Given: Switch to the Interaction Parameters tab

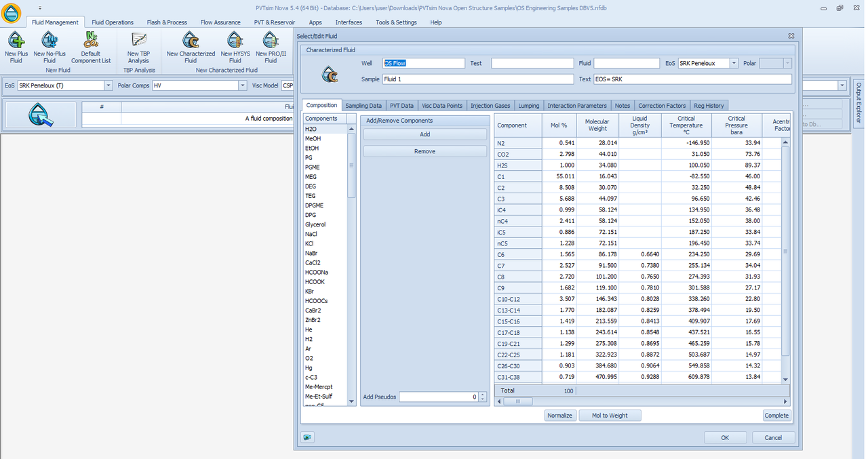Looking at the screenshot, I should click(577, 105).
